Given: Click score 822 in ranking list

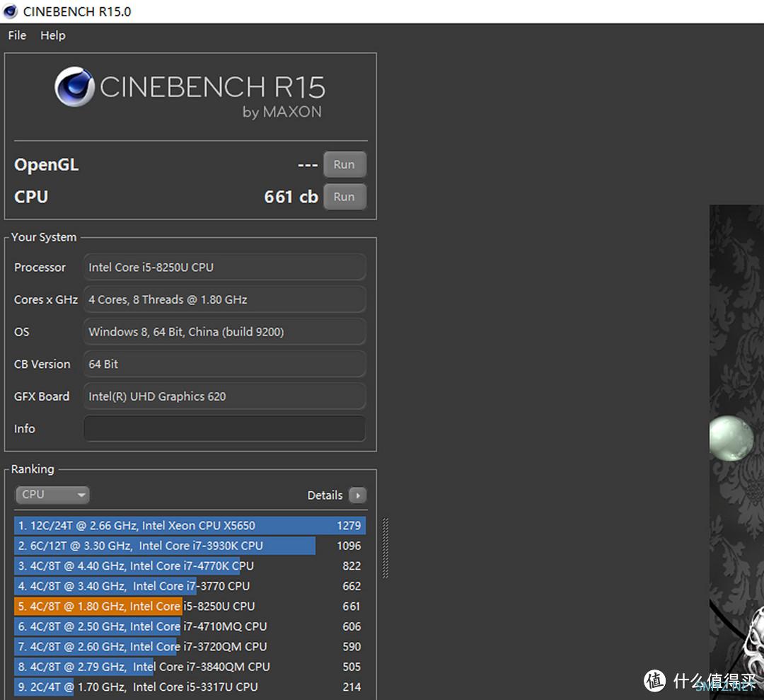Looking at the screenshot, I should tap(352, 566).
